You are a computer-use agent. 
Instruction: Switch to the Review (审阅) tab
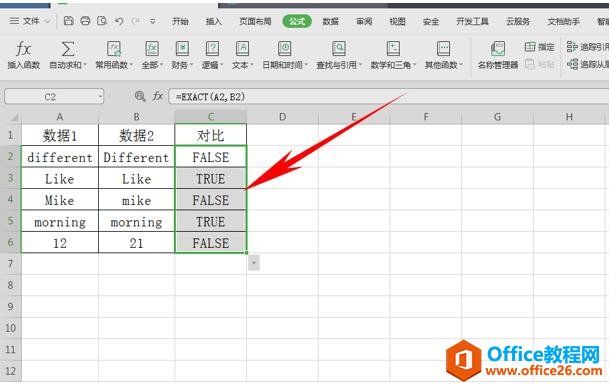tap(364, 21)
